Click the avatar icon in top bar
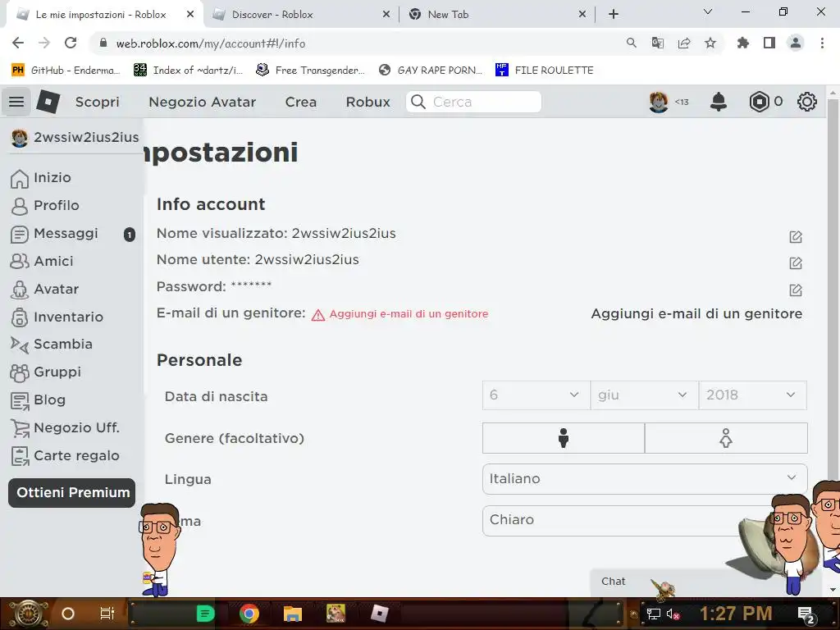 click(x=659, y=101)
